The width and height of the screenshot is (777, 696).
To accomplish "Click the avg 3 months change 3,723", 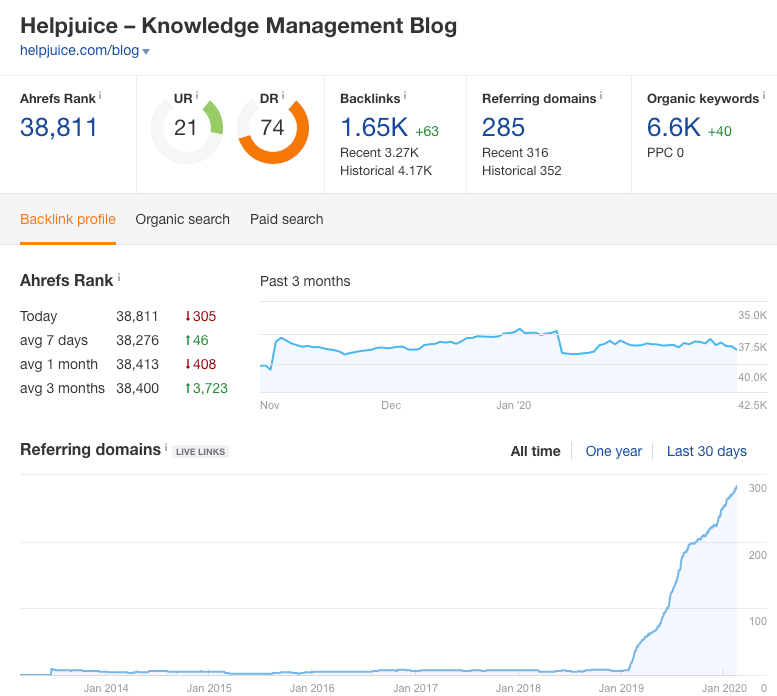I will pos(206,388).
